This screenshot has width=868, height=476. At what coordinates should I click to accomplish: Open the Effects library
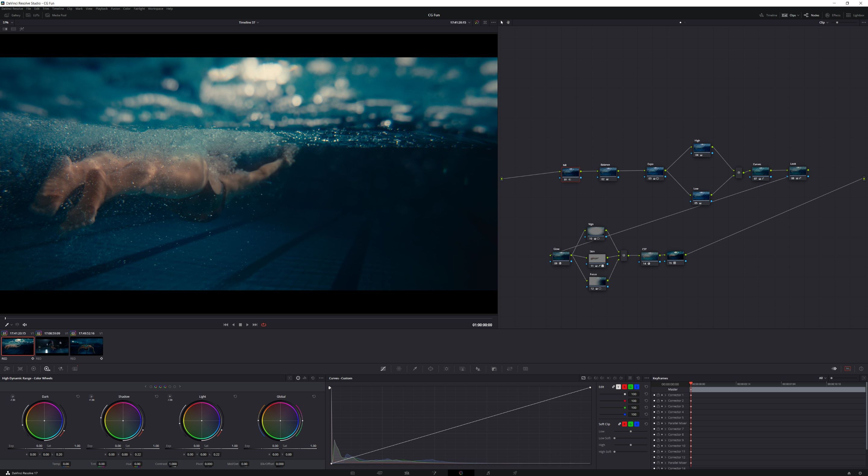tap(833, 15)
